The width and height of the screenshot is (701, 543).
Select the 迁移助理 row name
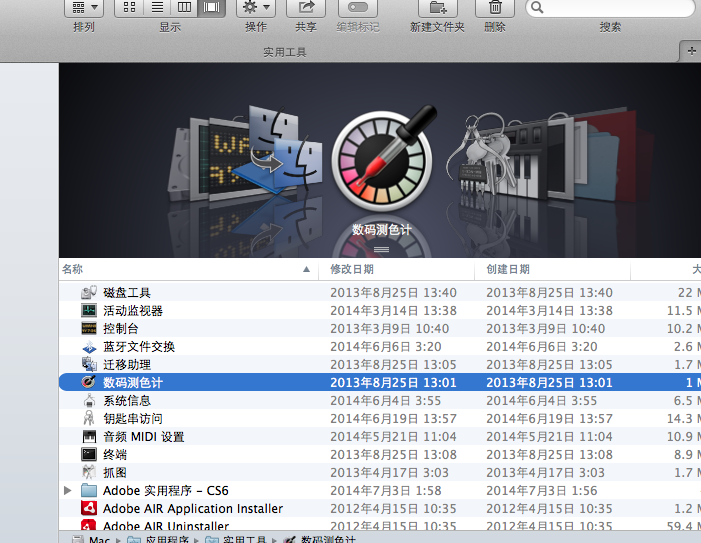pos(127,365)
